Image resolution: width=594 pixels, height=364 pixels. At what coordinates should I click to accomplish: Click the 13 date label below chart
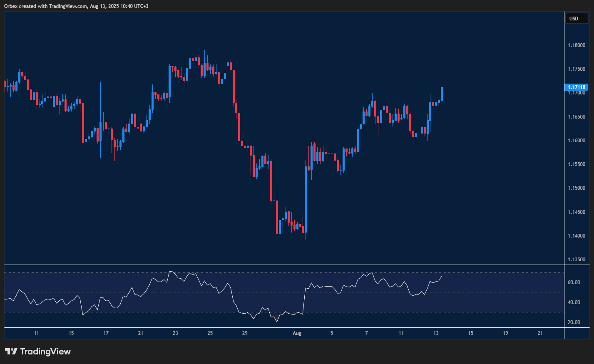point(436,333)
